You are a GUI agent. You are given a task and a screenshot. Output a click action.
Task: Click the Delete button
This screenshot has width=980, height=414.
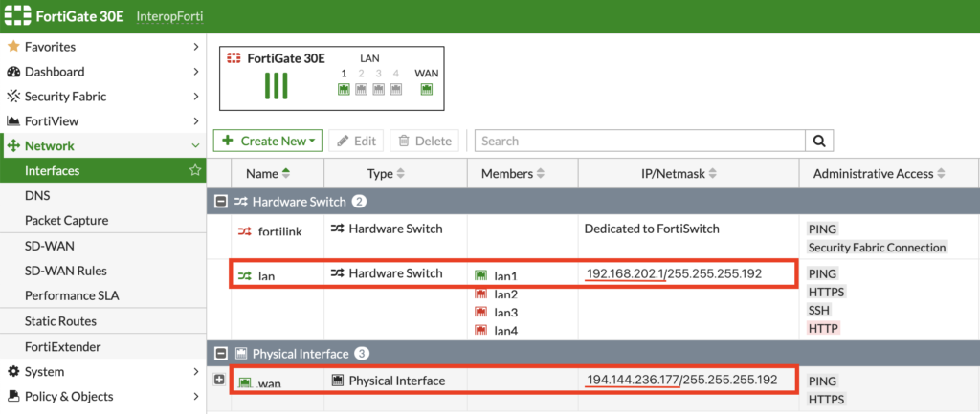(x=424, y=142)
